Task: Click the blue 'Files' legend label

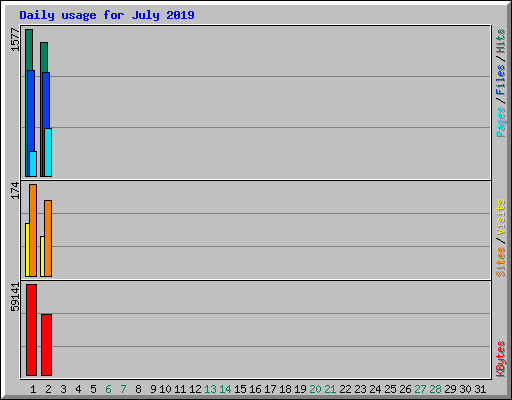Action: 501,80
